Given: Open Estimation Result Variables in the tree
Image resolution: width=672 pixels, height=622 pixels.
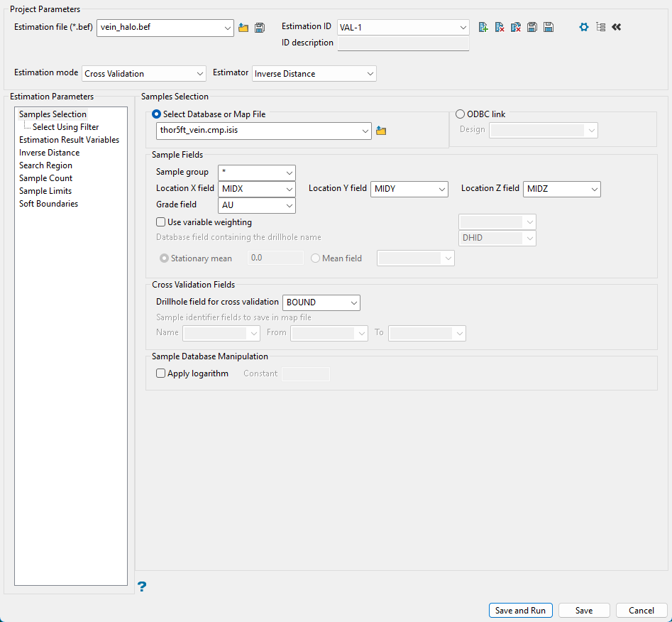Looking at the screenshot, I should coord(69,140).
